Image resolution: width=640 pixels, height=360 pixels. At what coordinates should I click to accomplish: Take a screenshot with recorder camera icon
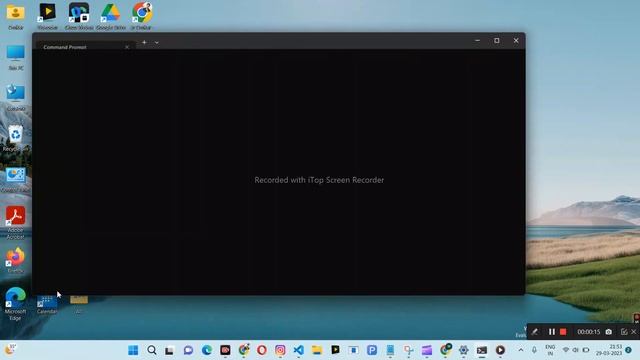609,332
